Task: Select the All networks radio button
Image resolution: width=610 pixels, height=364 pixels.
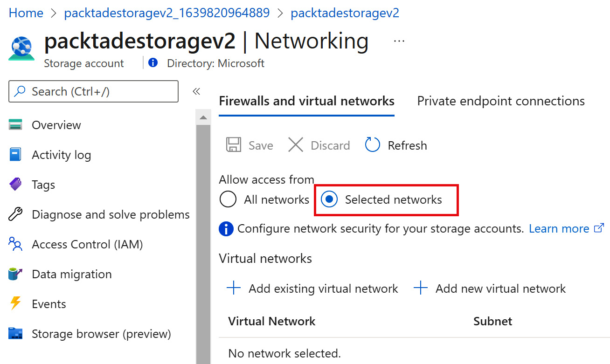Action: pyautogui.click(x=228, y=199)
